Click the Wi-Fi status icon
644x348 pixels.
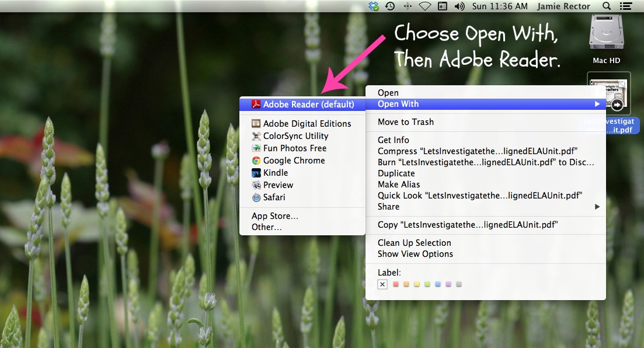point(424,6)
